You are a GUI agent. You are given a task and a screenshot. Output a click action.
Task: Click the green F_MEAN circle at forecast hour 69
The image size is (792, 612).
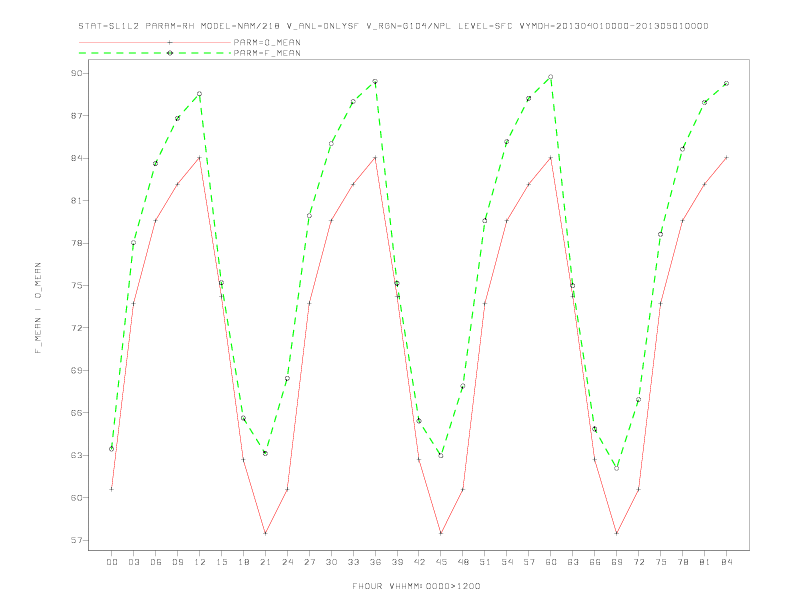616,469
